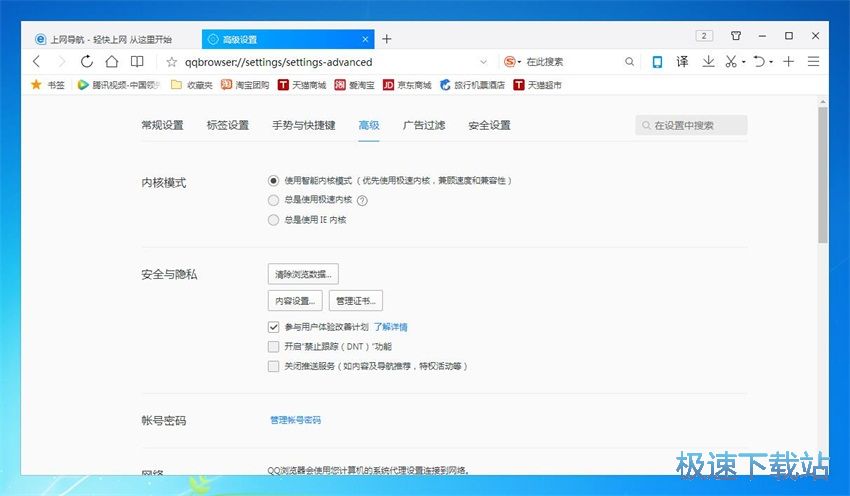Image resolution: width=850 pixels, height=496 pixels.
Task: Click the plus add-app toolbar icon
Action: point(788,62)
